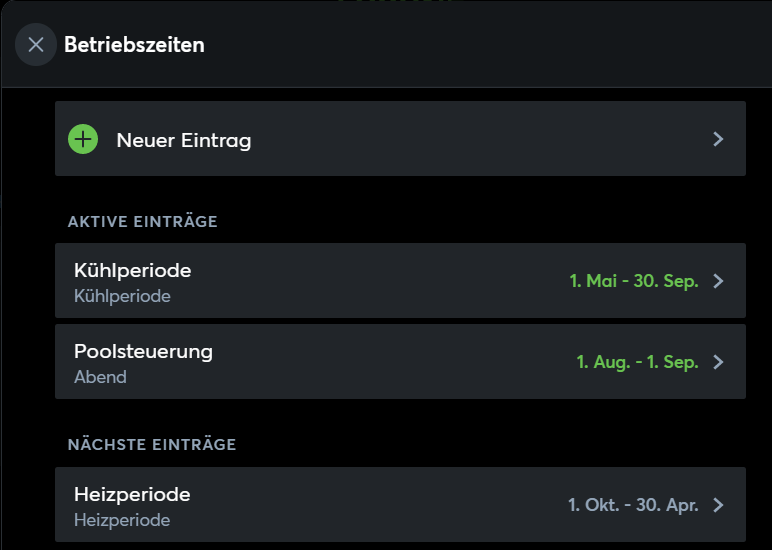Close the Betriebszeiten panel
Screen dimensions: 772x550
click(36, 45)
